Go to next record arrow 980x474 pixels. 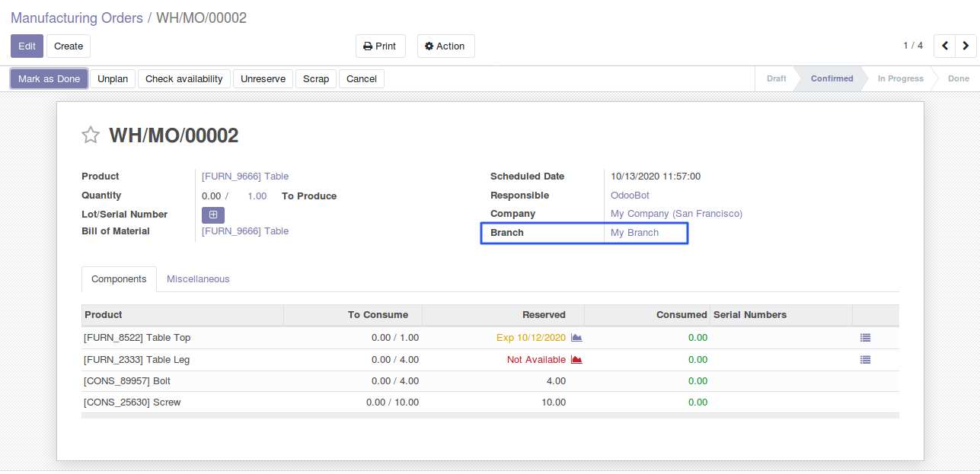[966, 46]
